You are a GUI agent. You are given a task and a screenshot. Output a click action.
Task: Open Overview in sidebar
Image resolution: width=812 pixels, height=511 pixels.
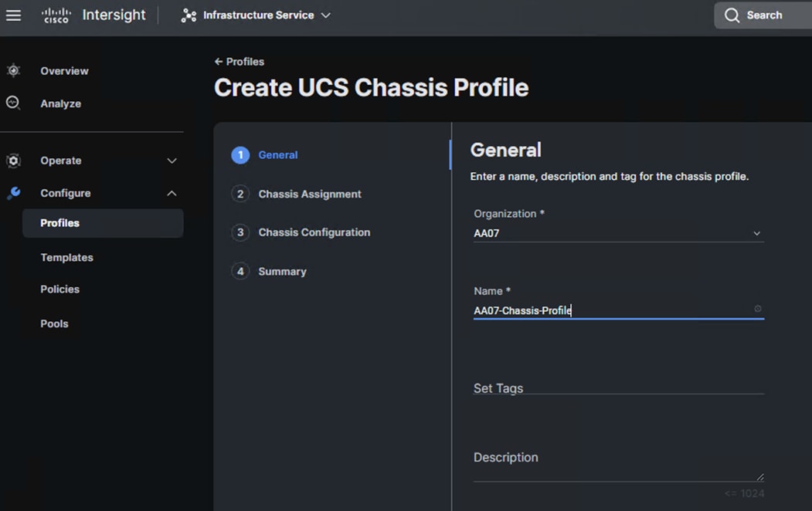click(x=64, y=71)
